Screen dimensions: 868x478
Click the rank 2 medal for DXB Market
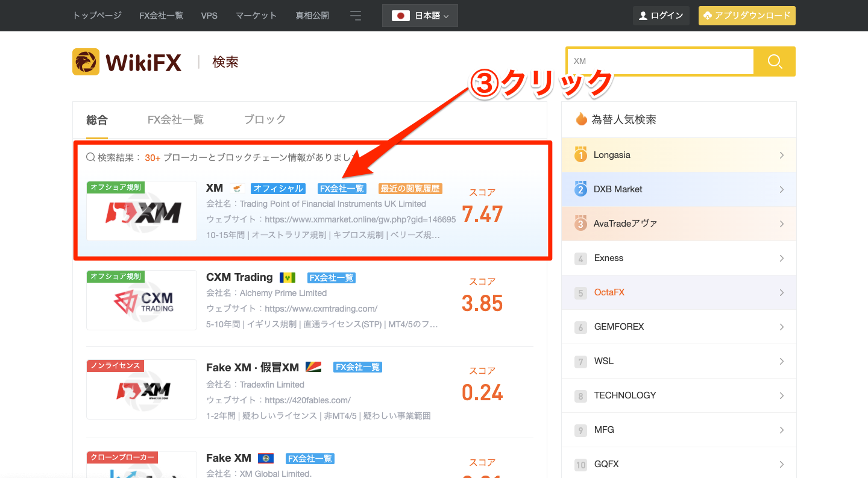coord(580,189)
